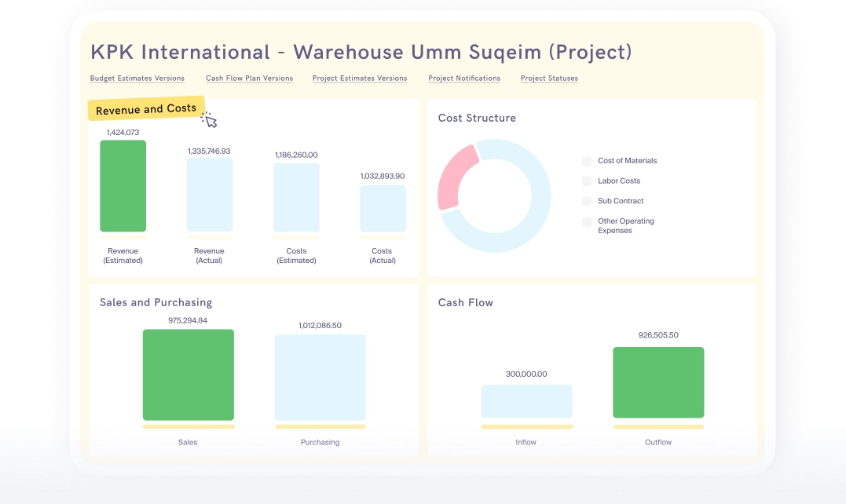This screenshot has height=504, width=846.
Task: Click the Costs (Actual) bar
Action: coord(383,208)
